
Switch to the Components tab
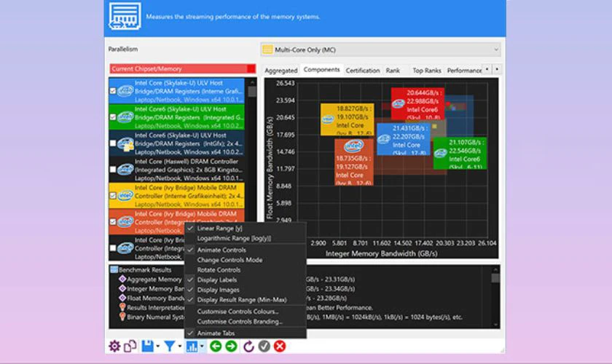(x=321, y=69)
